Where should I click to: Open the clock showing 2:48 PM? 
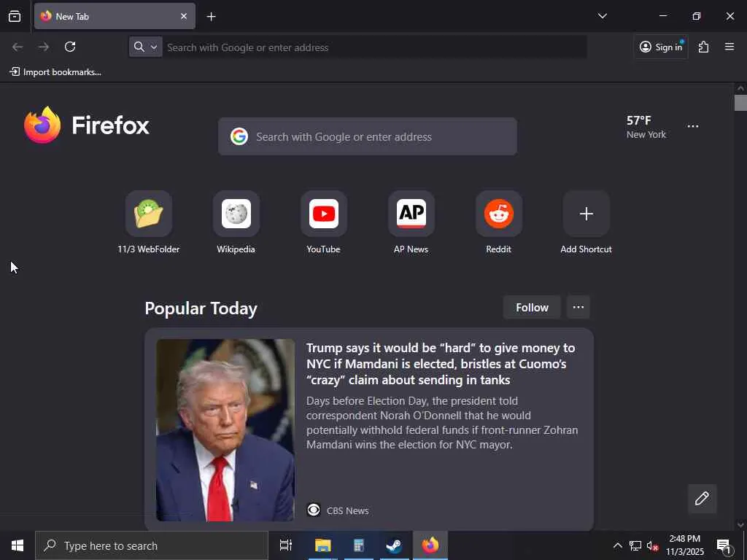tap(684, 545)
